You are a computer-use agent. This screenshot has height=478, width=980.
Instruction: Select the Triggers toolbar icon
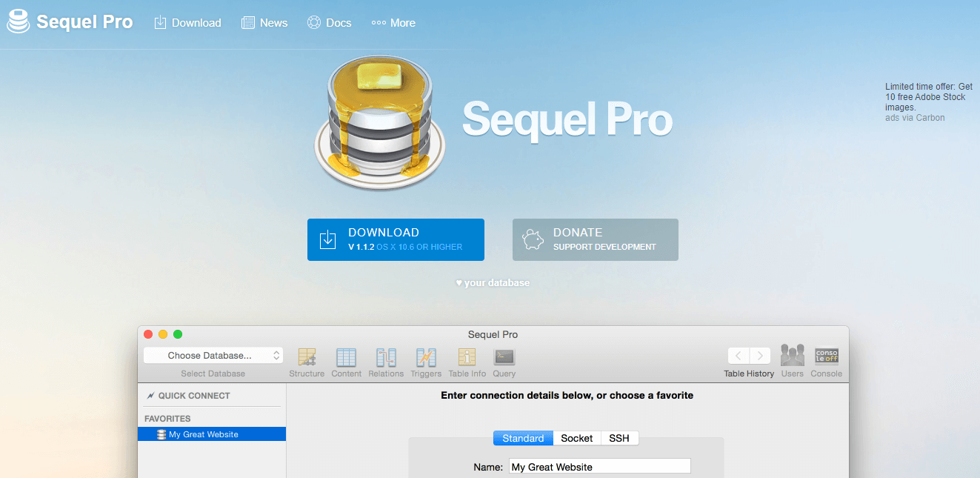pyautogui.click(x=426, y=363)
